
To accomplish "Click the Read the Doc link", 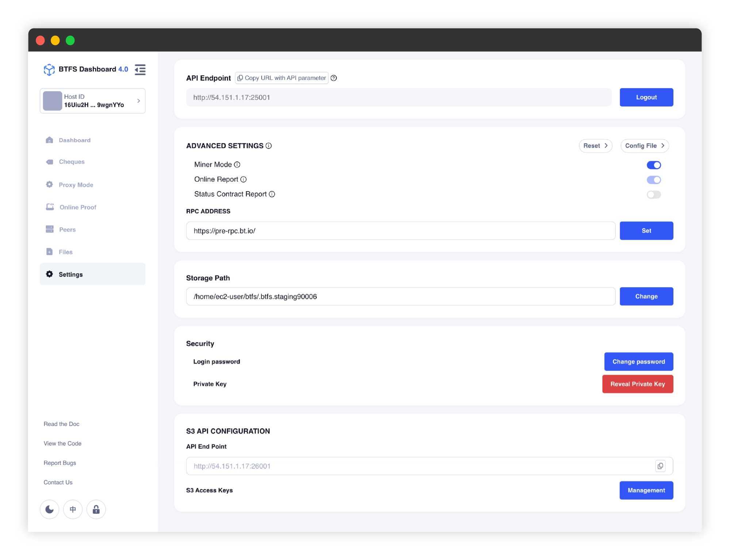I will tap(61, 424).
